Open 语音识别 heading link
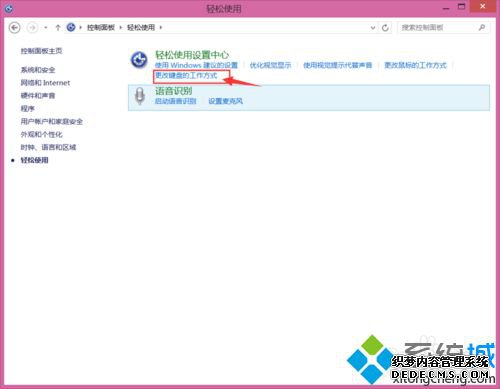500x389 pixels. [174, 91]
